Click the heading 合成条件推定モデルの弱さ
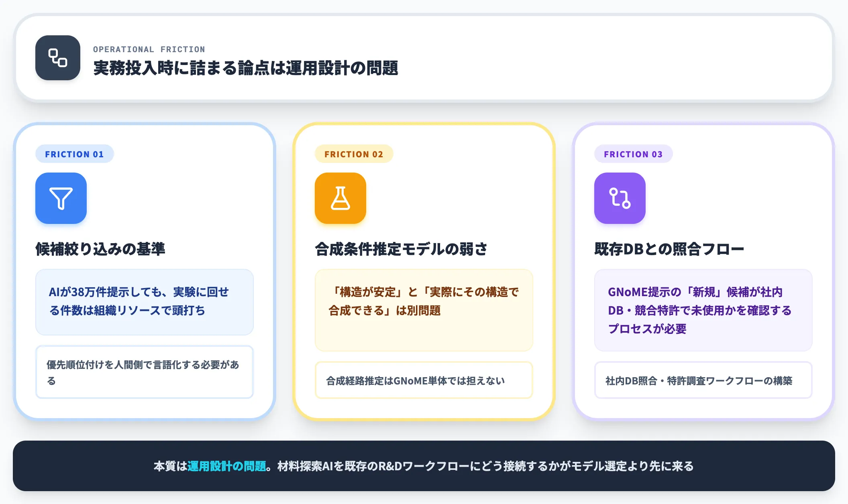The width and height of the screenshot is (848, 504). [x=401, y=249]
